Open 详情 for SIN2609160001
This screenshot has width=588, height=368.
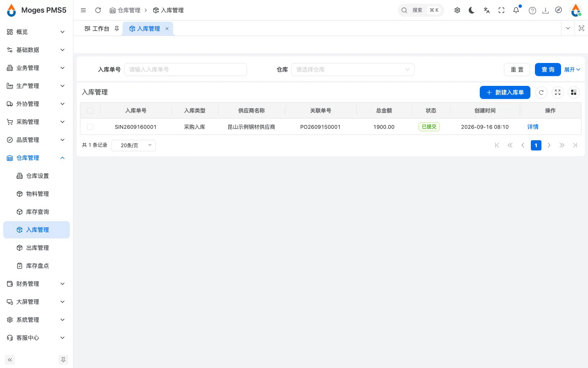[533, 127]
